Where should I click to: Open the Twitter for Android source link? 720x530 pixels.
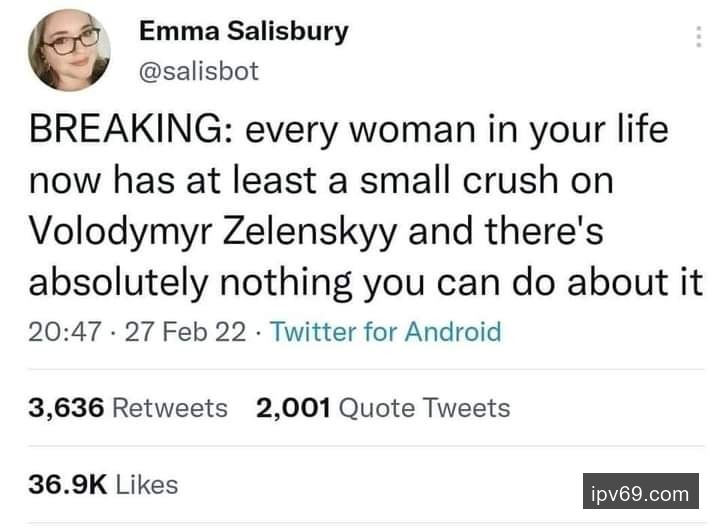coord(387,331)
